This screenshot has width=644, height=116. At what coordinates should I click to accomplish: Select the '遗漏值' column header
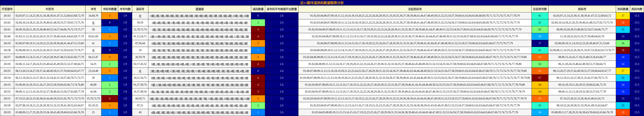coord(200,9)
